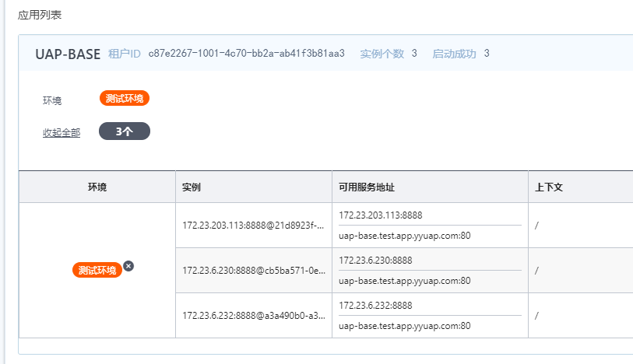Click the 测试环境 tag in the table
The image size is (633, 364).
coord(97,270)
